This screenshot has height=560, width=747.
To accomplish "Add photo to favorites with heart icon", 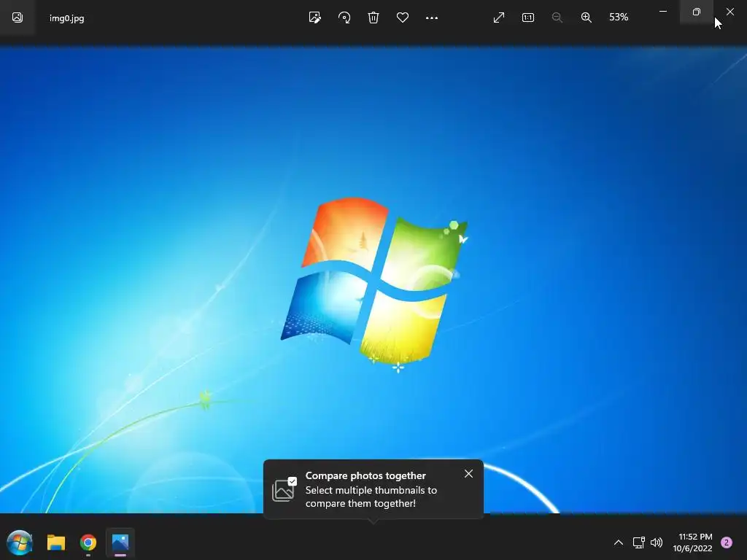I will point(403,17).
